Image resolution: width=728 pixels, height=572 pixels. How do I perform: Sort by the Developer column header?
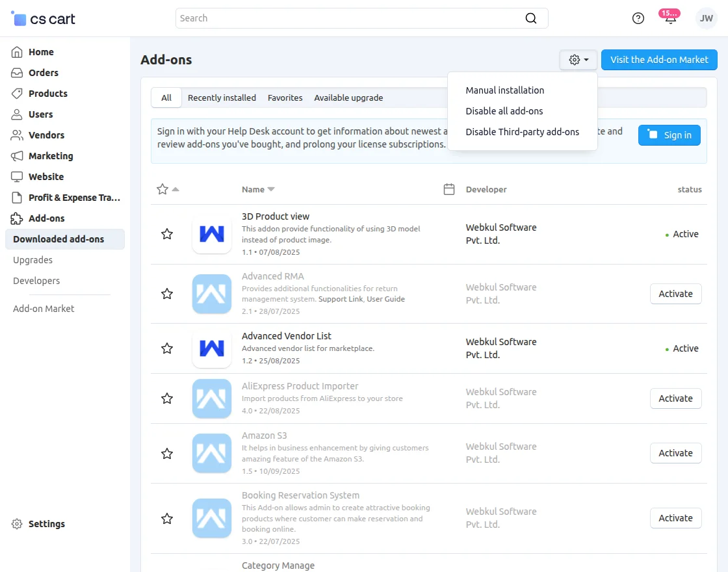(486, 189)
